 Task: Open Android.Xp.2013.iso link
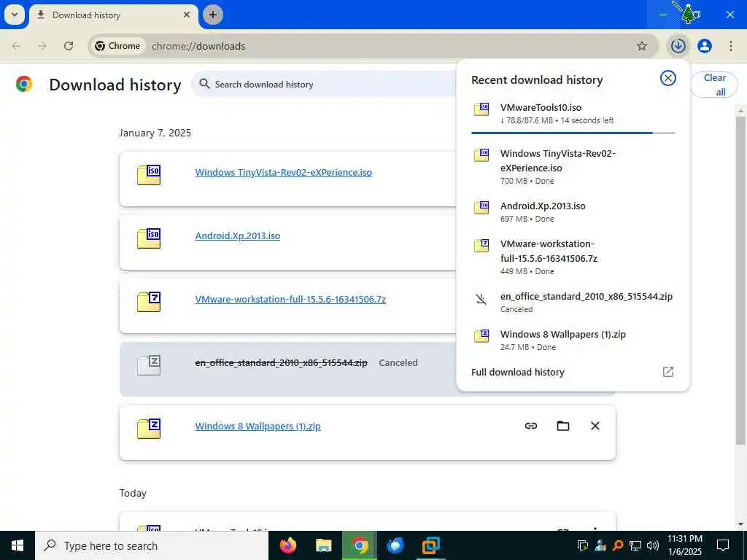pyautogui.click(x=237, y=236)
